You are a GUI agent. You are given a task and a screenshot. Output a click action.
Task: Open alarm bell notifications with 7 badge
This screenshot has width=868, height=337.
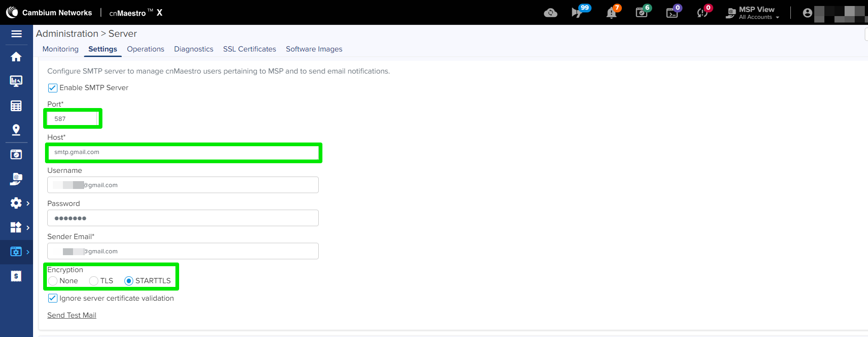[612, 12]
